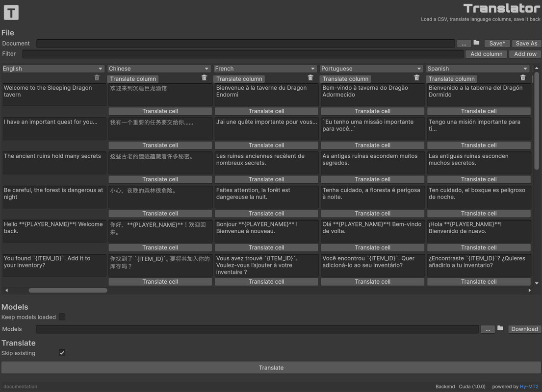The width and height of the screenshot is (542, 392).
Task: Click the Download models button
Action: point(524,329)
